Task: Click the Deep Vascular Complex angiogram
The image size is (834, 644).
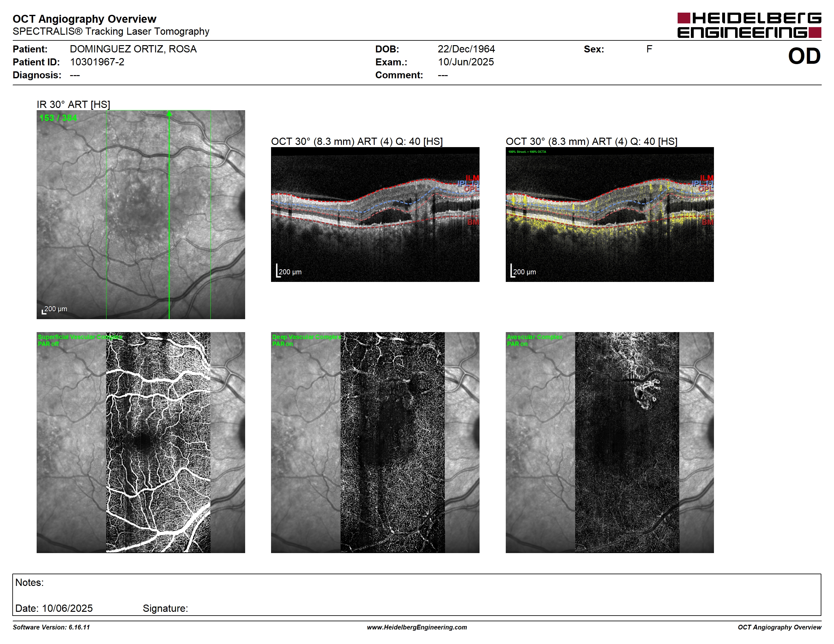Action: [x=375, y=442]
